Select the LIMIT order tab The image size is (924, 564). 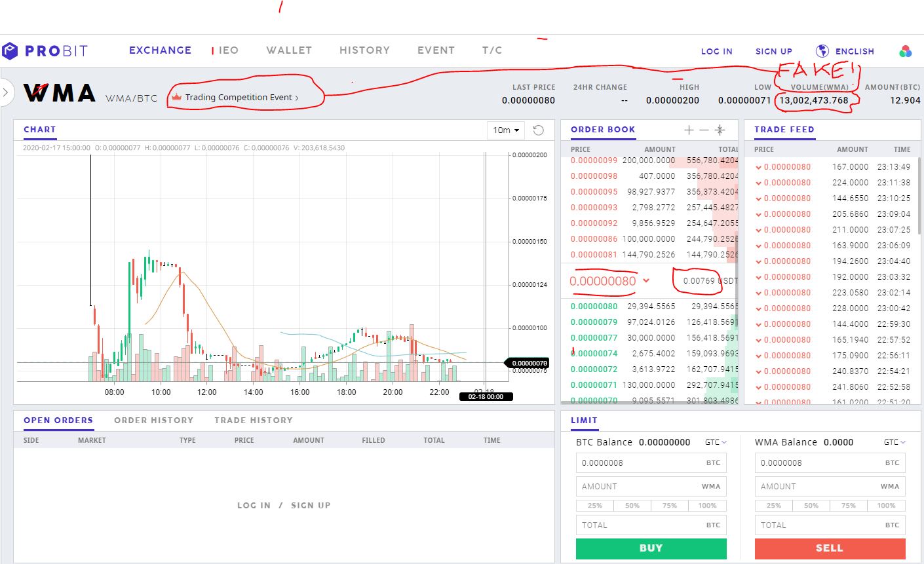point(584,421)
